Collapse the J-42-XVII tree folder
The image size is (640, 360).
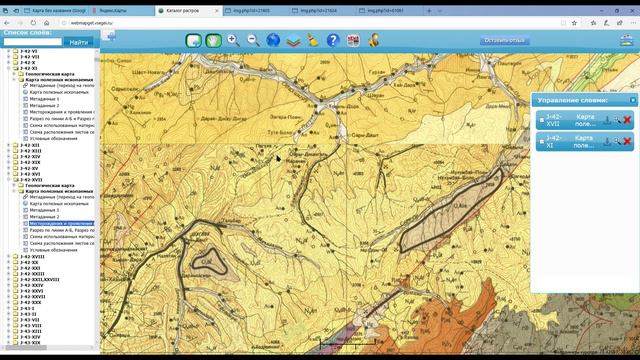[9, 180]
